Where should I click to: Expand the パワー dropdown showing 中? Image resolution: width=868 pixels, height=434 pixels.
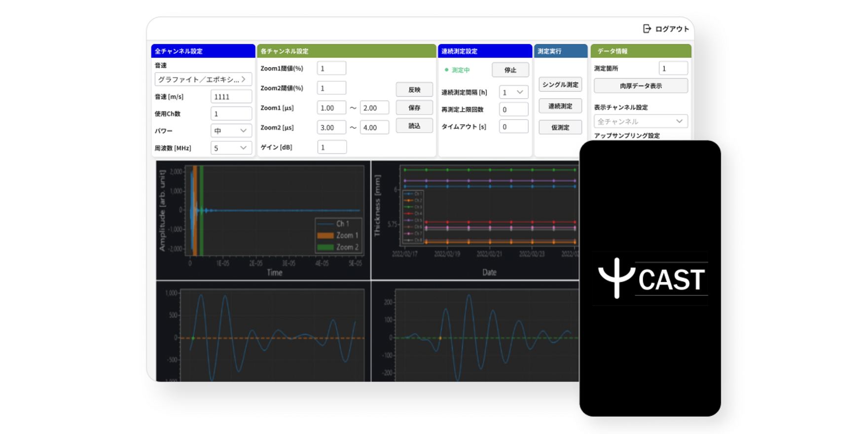pyautogui.click(x=231, y=131)
